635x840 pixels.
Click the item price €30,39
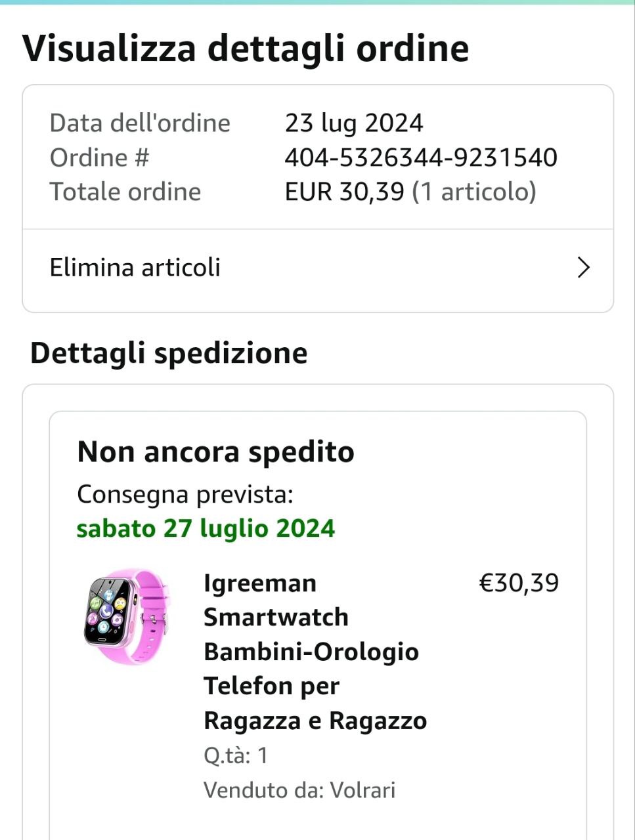[x=519, y=583]
